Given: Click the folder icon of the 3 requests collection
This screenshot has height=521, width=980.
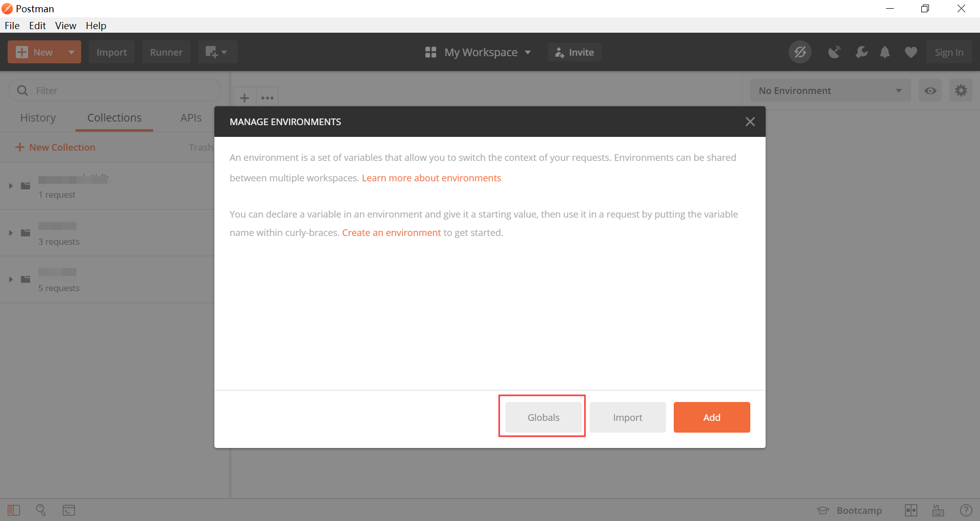Looking at the screenshot, I should tap(26, 233).
